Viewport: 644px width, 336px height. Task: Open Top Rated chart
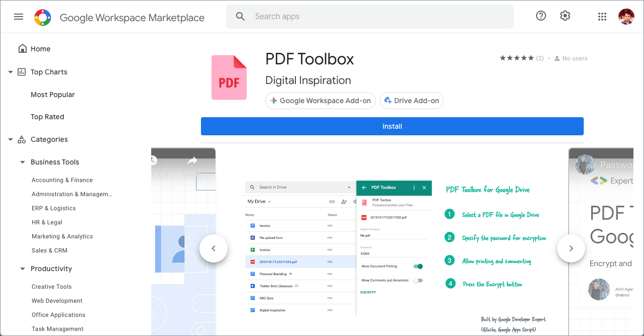tap(47, 117)
